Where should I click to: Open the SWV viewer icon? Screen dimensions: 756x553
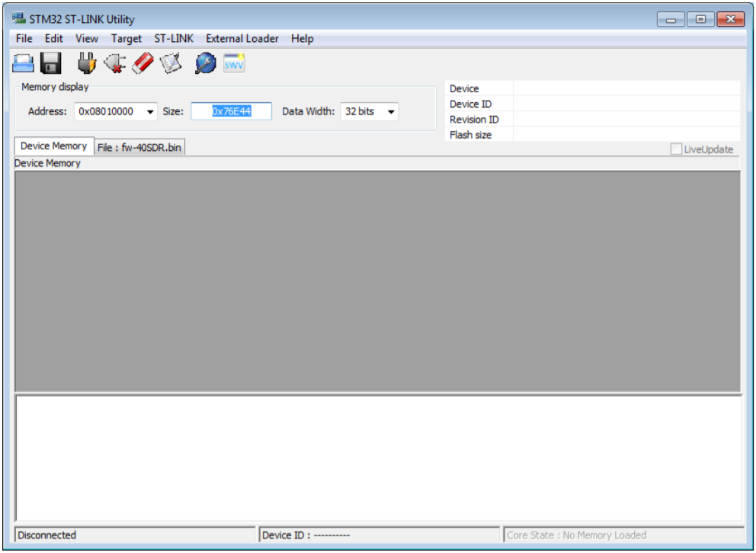click(234, 63)
